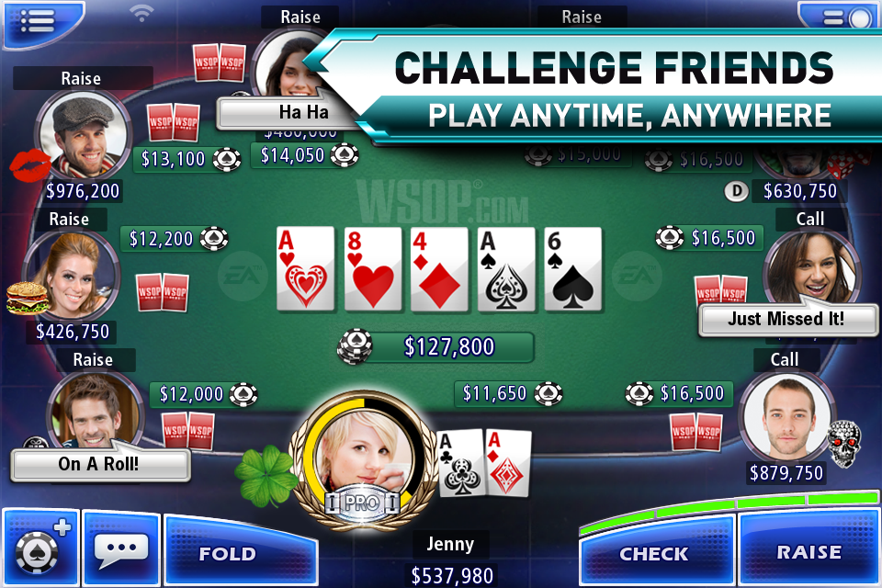Click the RAISE button
Viewport: 882px width, 588px height.
[x=808, y=550]
